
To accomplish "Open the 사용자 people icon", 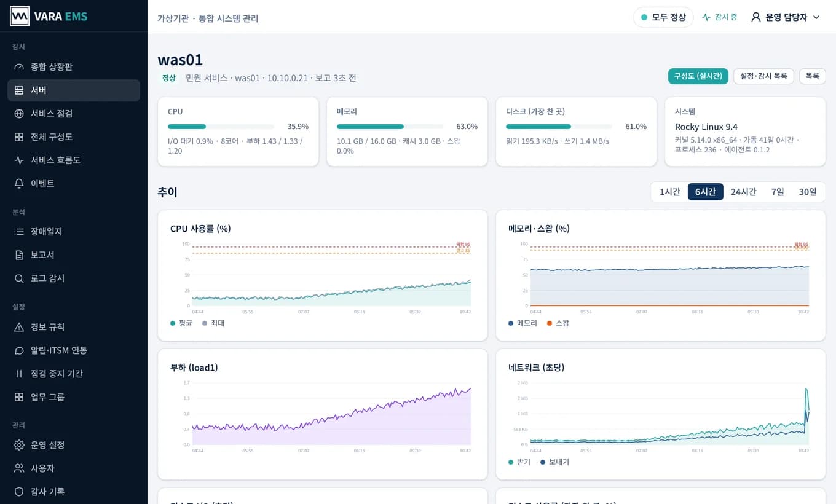I will point(19,468).
